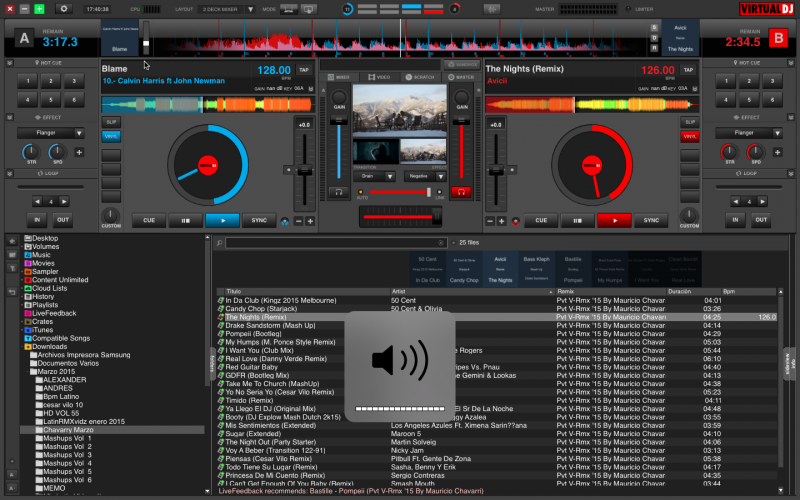Click deck A SYNC button
The image size is (800, 500).
click(x=259, y=220)
